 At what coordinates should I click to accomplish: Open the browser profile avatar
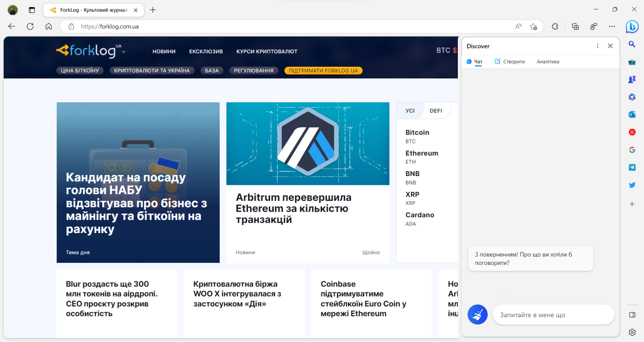pos(13,10)
